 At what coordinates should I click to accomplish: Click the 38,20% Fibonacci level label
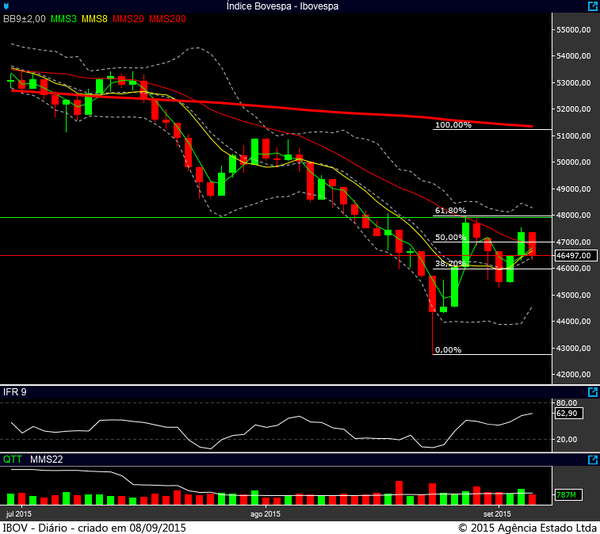point(450,263)
